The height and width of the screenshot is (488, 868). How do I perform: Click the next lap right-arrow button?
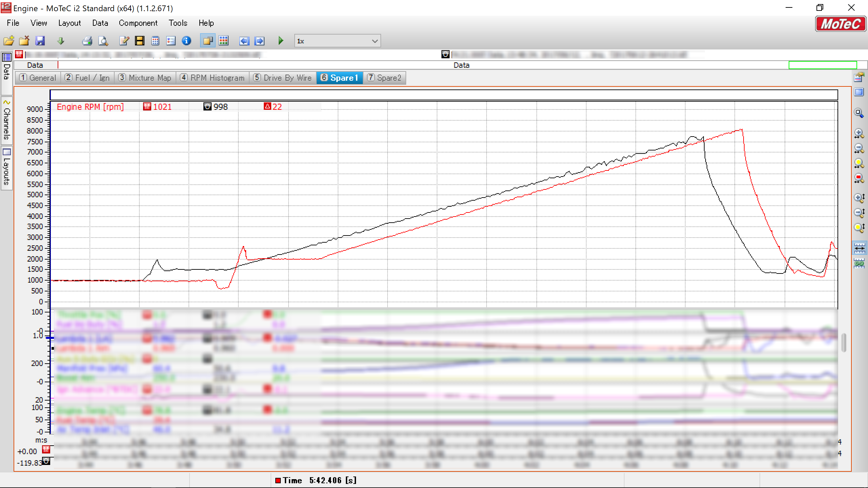point(260,41)
